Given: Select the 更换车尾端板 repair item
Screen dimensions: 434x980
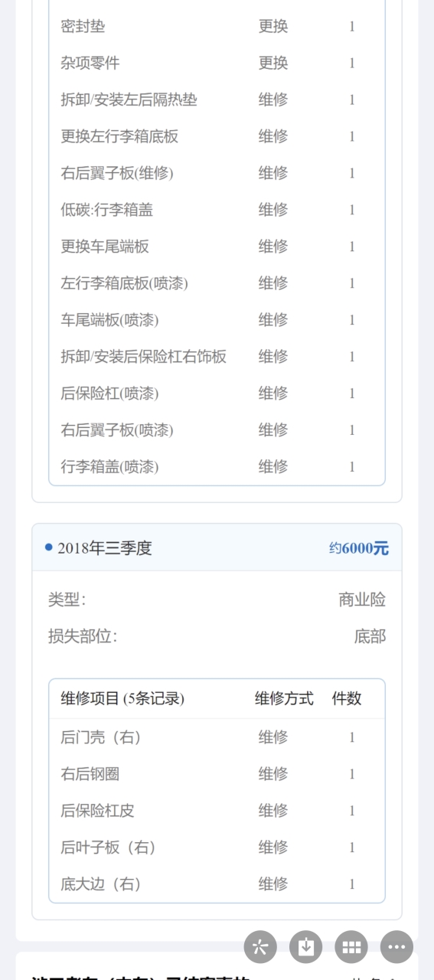Looking at the screenshot, I should [105, 247].
